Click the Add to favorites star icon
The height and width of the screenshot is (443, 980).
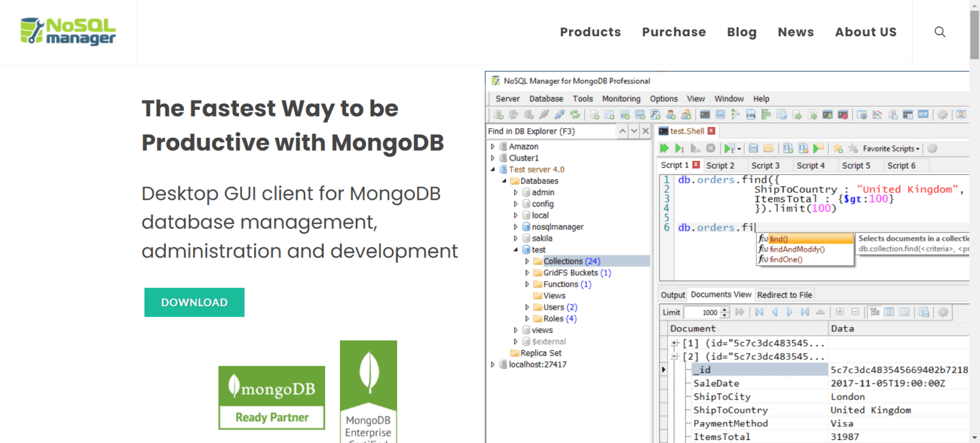837,148
